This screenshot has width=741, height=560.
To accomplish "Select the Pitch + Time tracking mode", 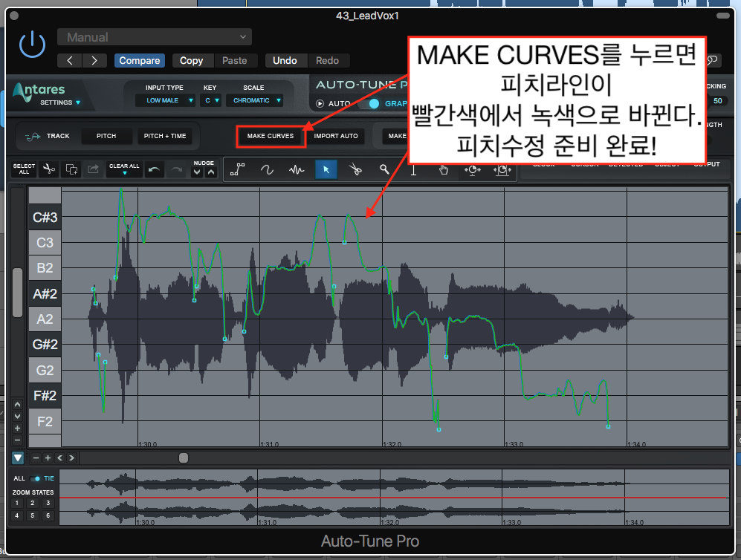I will coord(165,136).
